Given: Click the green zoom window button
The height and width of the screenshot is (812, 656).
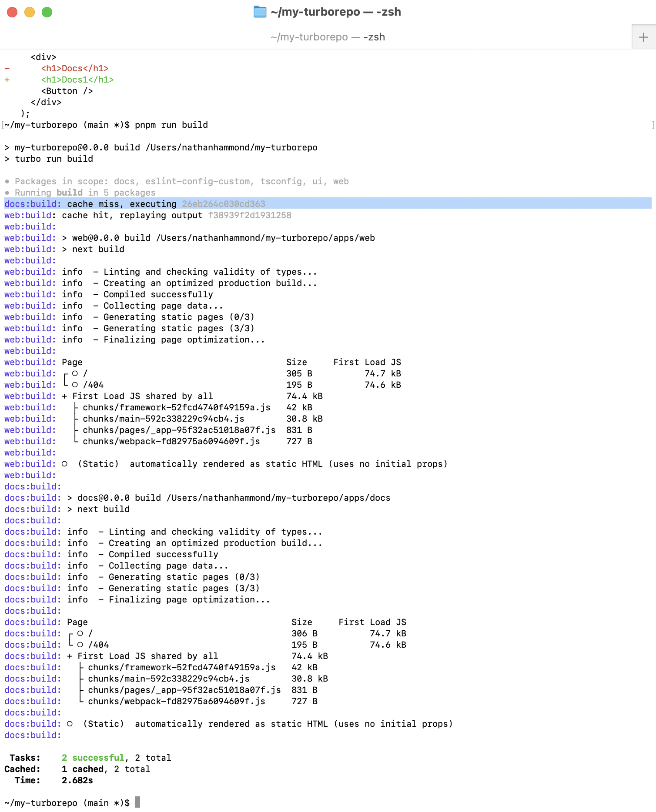Looking at the screenshot, I should click(47, 12).
